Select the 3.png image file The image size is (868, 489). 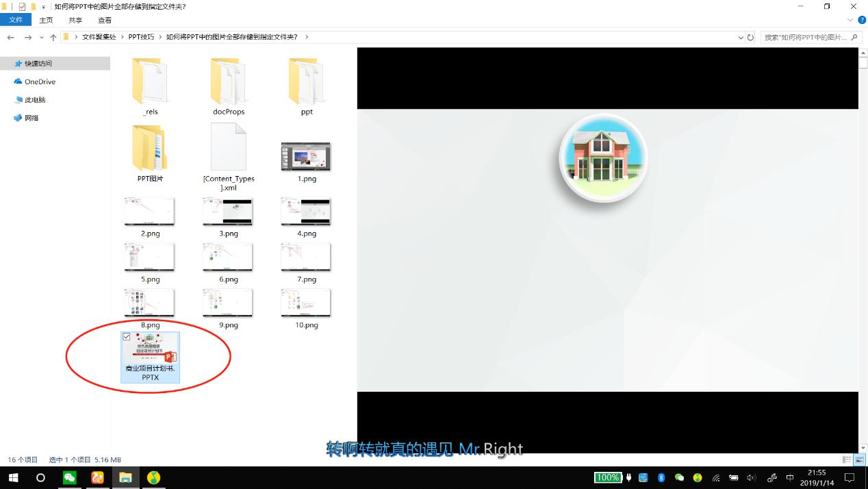[228, 217]
